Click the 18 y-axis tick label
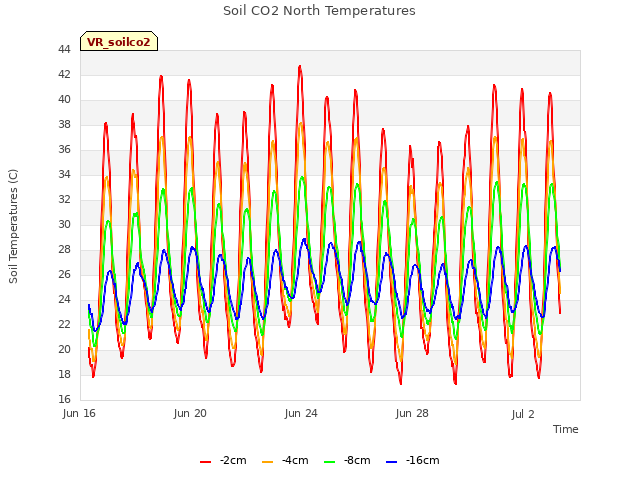This screenshot has width=640, height=480. [x=64, y=374]
